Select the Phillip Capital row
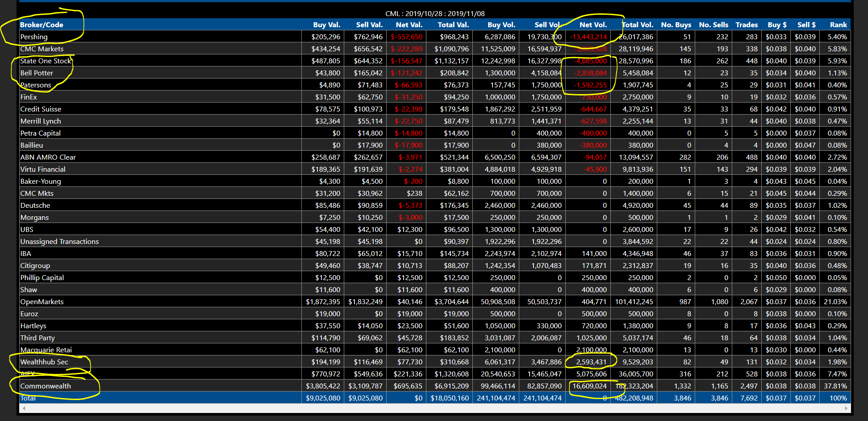Image resolution: width=868 pixels, height=421 pixels. click(435, 277)
